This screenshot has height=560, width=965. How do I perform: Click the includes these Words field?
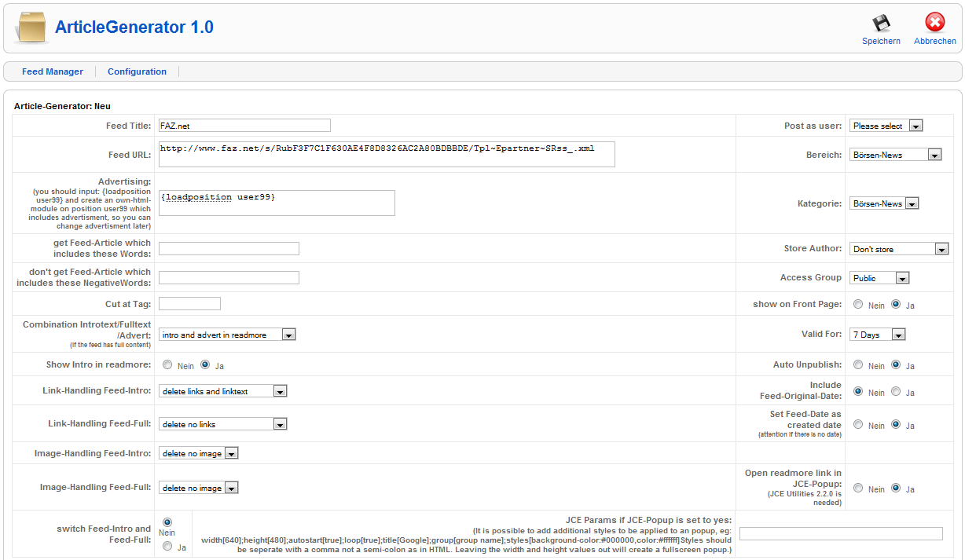click(229, 248)
